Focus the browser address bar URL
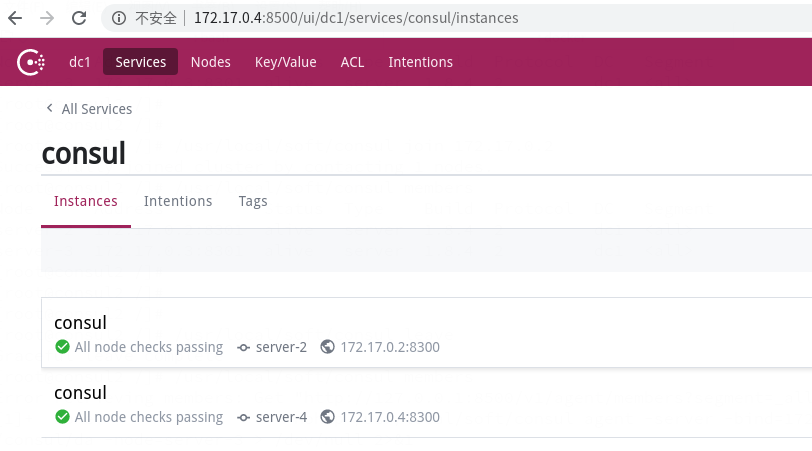The width and height of the screenshot is (812, 451). [356, 18]
